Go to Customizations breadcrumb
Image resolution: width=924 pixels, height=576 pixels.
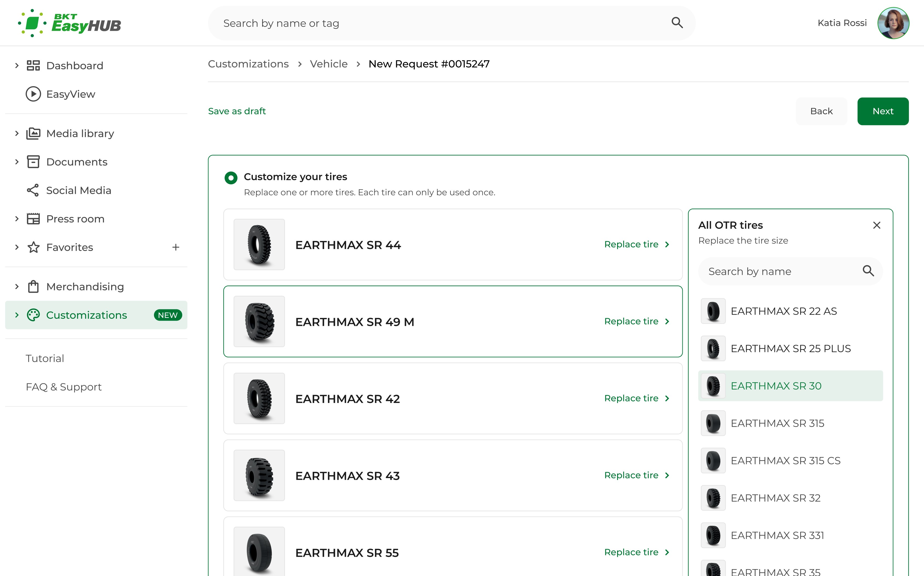(x=248, y=64)
